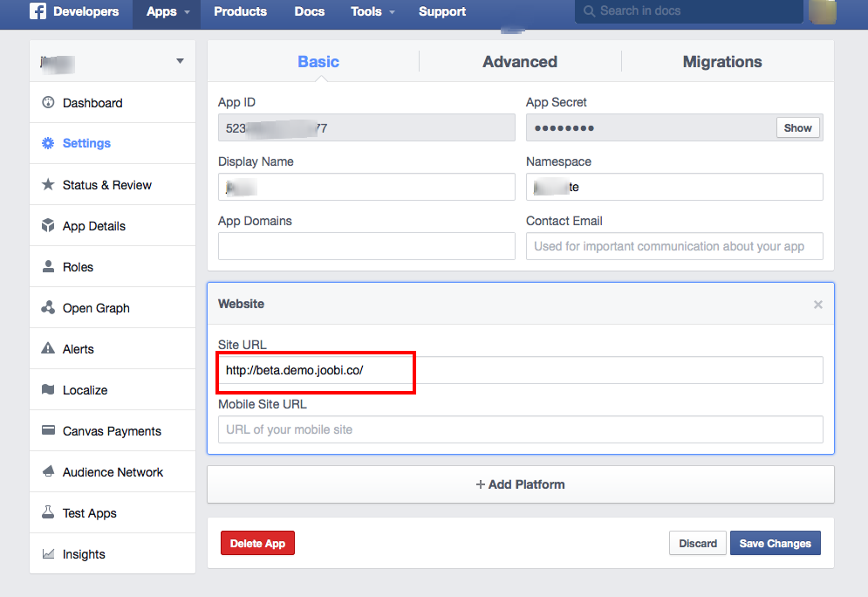Image resolution: width=868 pixels, height=597 pixels.
Task: Click the Settings gear icon
Action: click(48, 143)
